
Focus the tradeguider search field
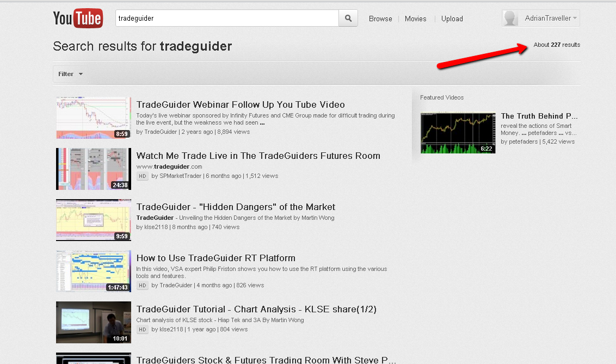[227, 18]
